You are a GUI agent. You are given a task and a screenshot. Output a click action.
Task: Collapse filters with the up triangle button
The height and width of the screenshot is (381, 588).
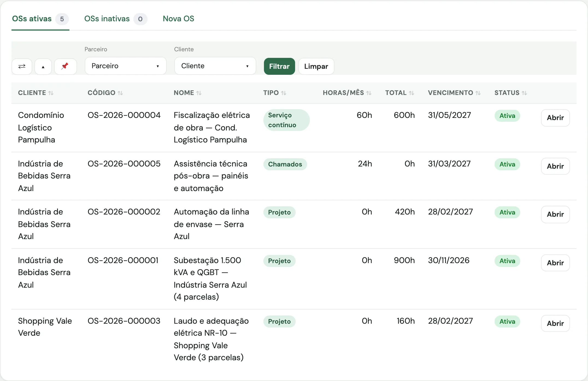pos(43,66)
